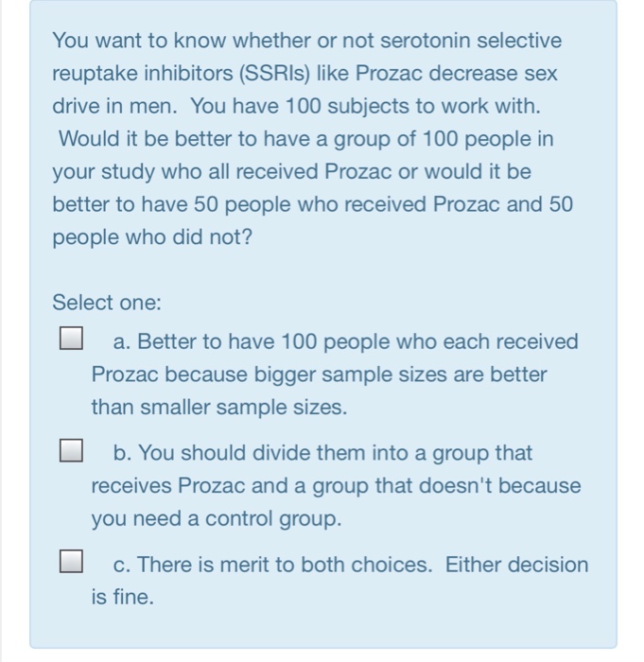Click the text 'people who did not?'
Image resolution: width=644 pixels, height=662 pixels.
click(152, 236)
